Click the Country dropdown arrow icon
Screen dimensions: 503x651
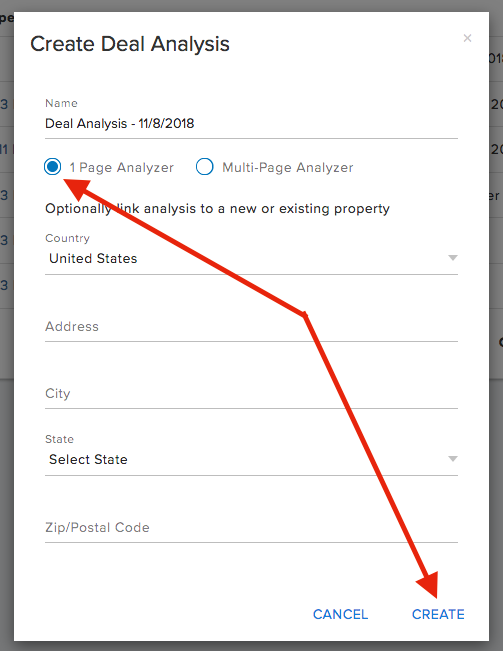coord(453,258)
